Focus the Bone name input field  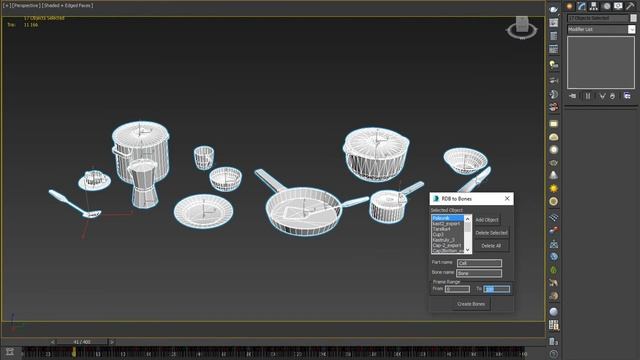[479, 273]
